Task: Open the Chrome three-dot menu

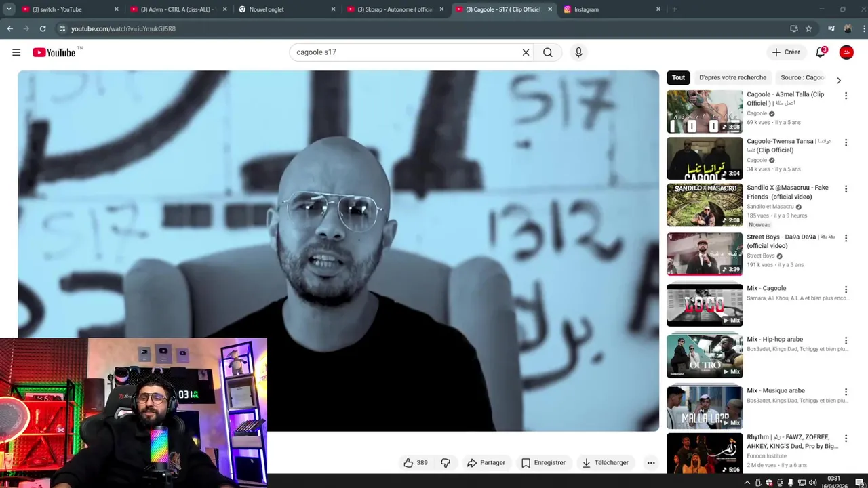Action: [x=863, y=28]
